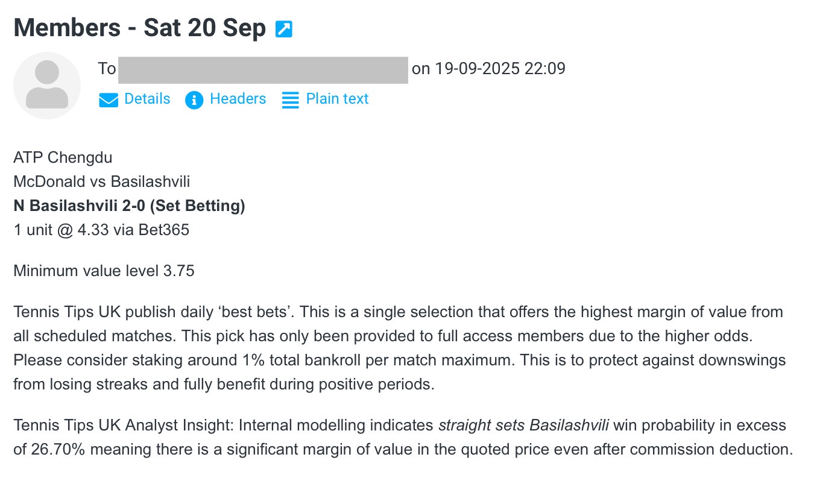Click the 'To' label before recipient
The image size is (814, 504).
tap(107, 69)
